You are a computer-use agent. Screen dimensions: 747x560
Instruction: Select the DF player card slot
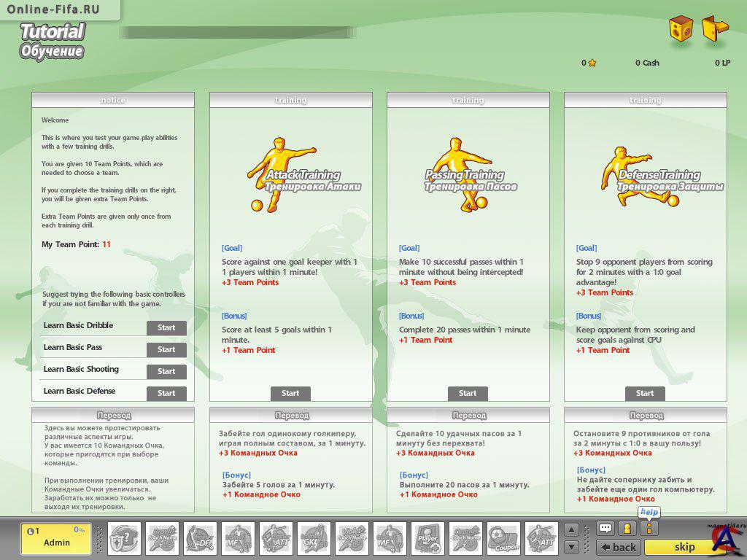click(199, 538)
